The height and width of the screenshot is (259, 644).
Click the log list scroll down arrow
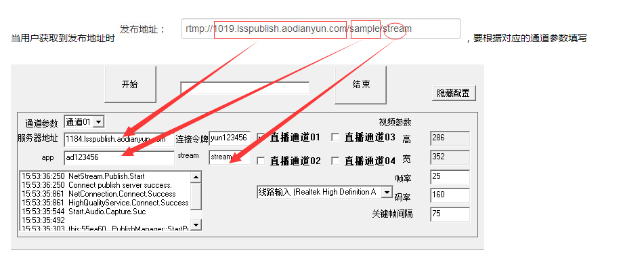pyautogui.click(x=196, y=224)
